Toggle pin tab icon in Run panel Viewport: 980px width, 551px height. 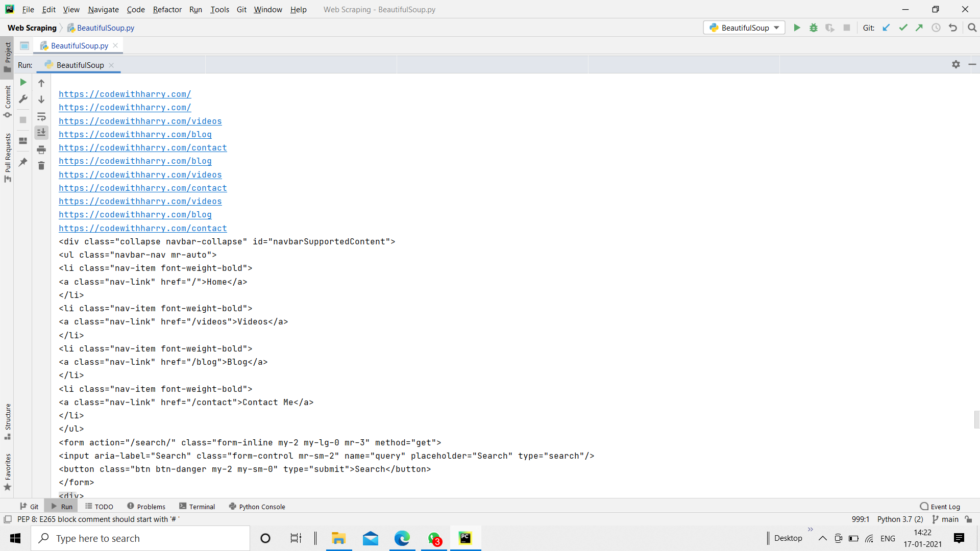pyautogui.click(x=23, y=162)
